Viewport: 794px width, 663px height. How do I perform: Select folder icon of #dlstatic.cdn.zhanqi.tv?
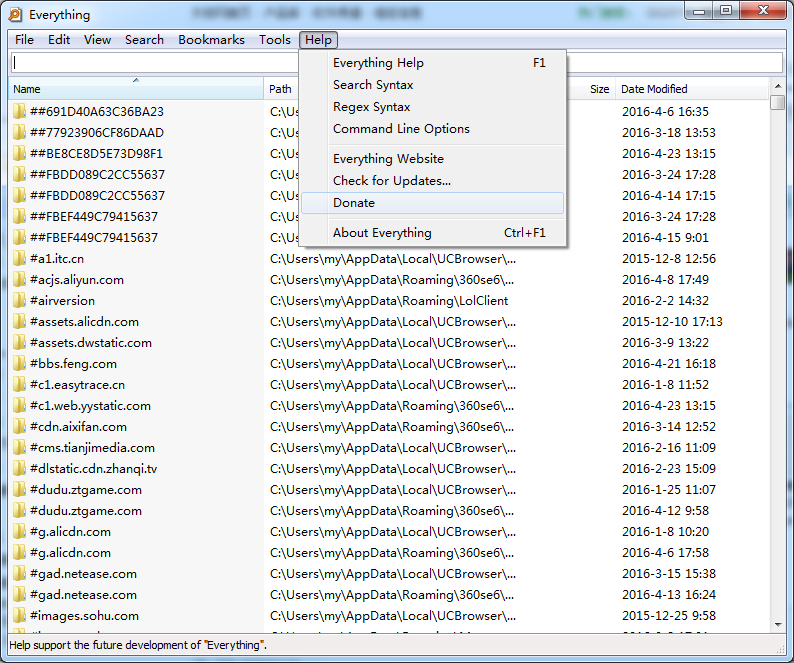[19, 469]
